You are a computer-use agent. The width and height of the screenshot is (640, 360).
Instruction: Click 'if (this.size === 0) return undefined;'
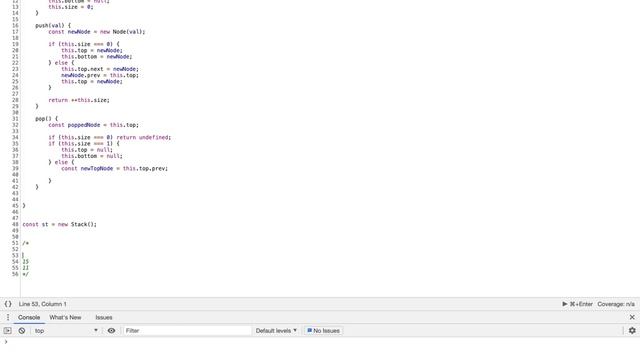(x=110, y=138)
